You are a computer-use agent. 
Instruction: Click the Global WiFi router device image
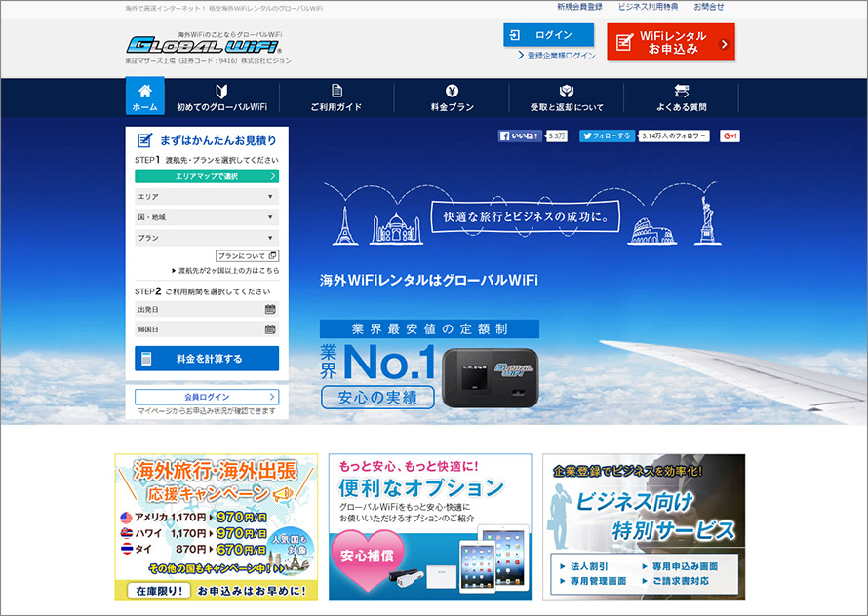(491, 377)
